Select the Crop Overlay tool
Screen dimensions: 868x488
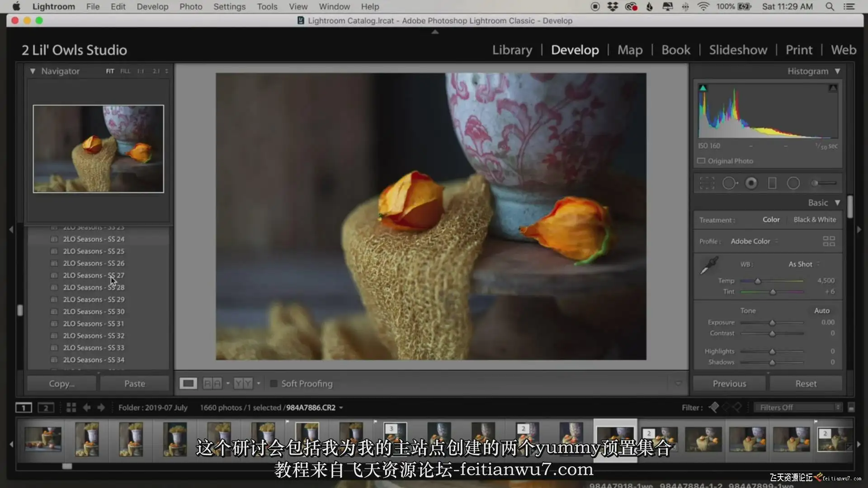[707, 183]
